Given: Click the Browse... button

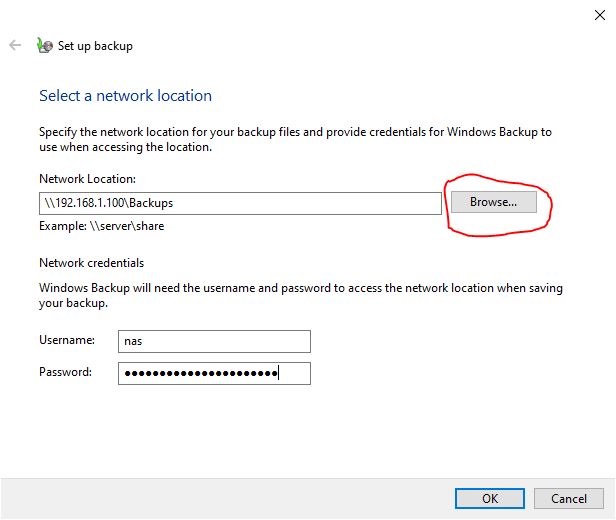Looking at the screenshot, I should [493, 202].
